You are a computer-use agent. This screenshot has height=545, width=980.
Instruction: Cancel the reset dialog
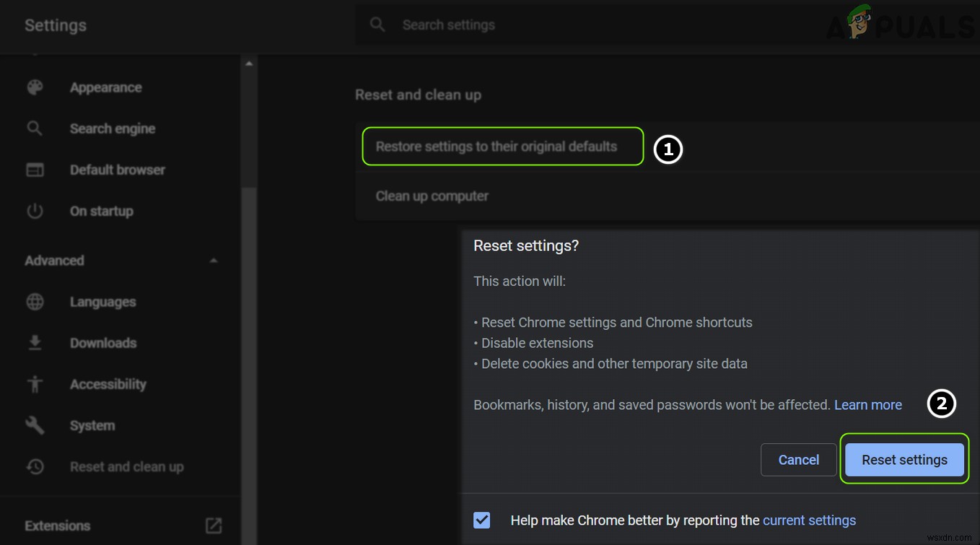[x=798, y=459]
